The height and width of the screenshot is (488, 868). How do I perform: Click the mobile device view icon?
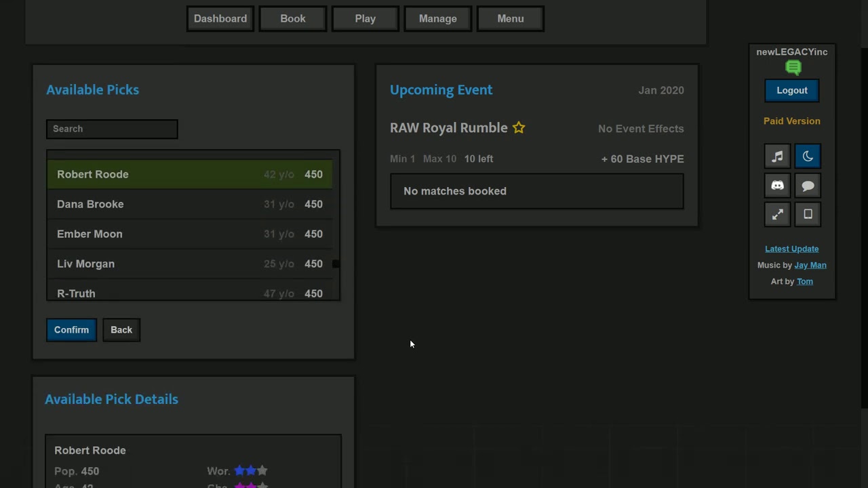coord(808,214)
